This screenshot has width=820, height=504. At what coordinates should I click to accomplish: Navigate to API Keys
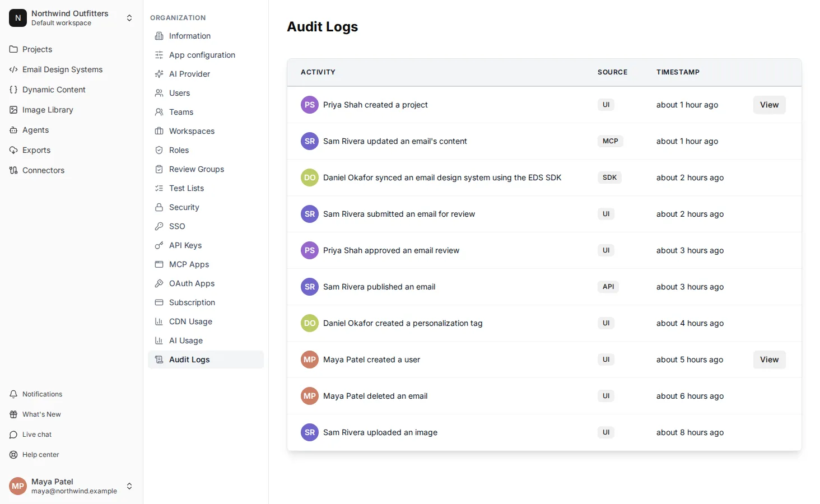click(206, 245)
